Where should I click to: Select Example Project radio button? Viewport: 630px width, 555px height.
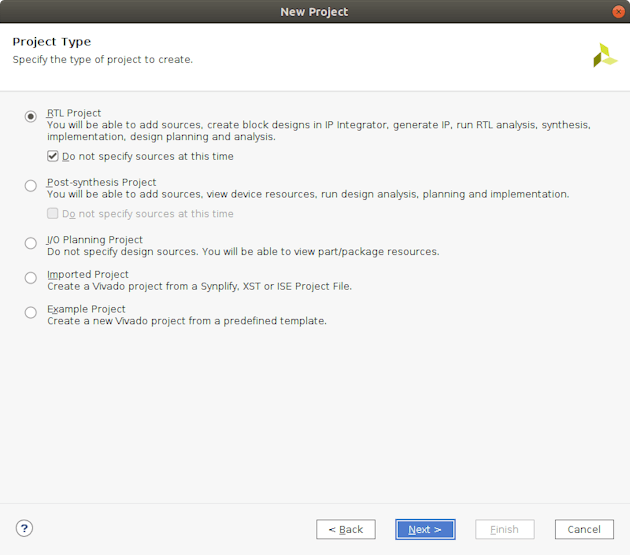coord(31,312)
